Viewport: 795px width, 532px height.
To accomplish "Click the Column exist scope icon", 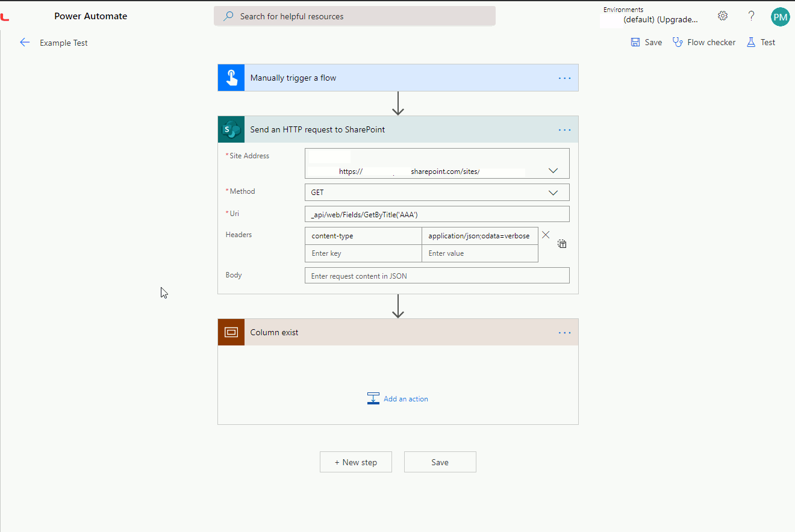I will click(231, 332).
